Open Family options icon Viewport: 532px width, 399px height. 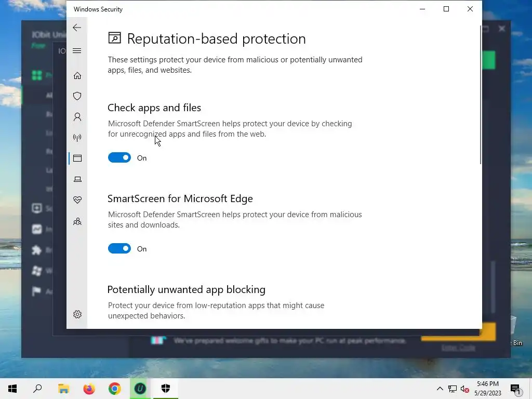tap(77, 221)
